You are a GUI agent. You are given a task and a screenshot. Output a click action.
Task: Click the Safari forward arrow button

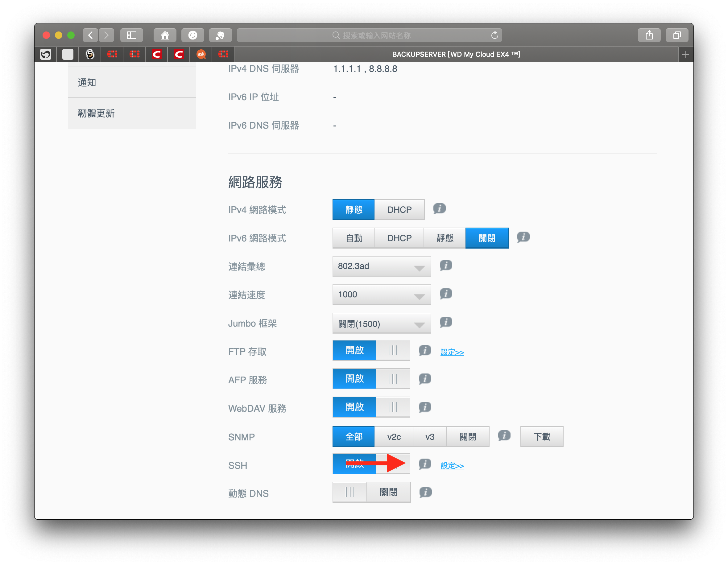pos(106,35)
